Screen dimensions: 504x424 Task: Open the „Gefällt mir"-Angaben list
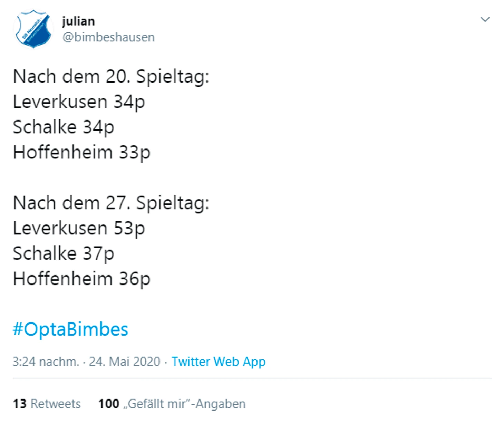click(185, 404)
